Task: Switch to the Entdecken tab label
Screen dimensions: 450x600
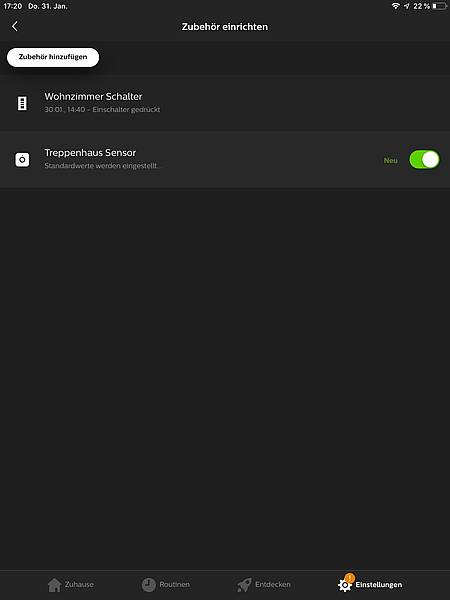Action: coord(273,584)
